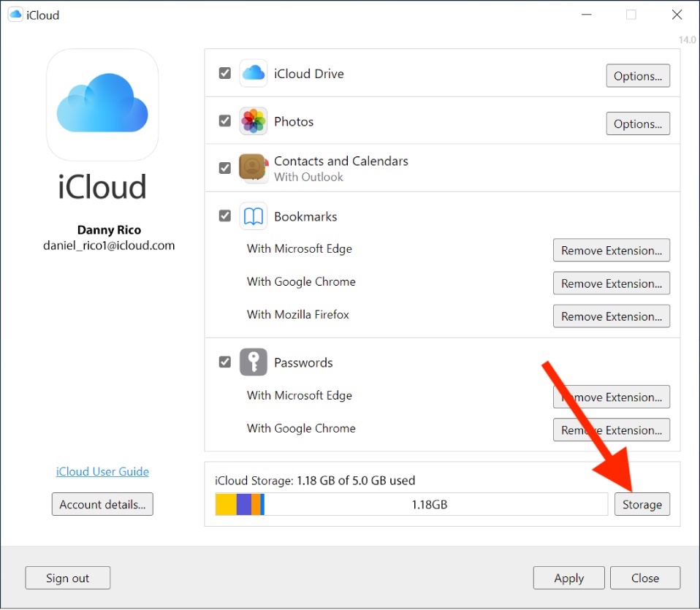Open the Storage management screen

[x=642, y=504]
